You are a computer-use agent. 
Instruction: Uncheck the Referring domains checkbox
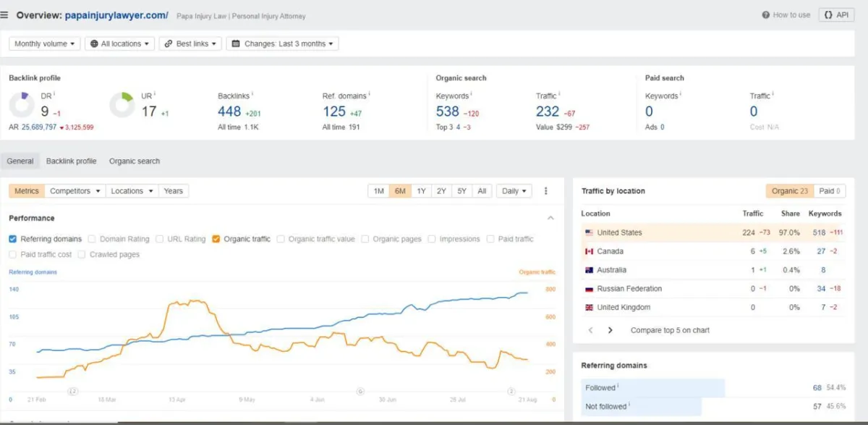click(13, 239)
